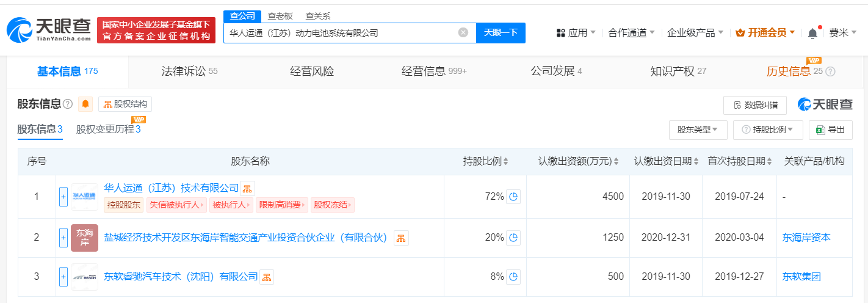Open the 股东类型 dropdown filter
The width and height of the screenshot is (868, 303).
coord(698,130)
